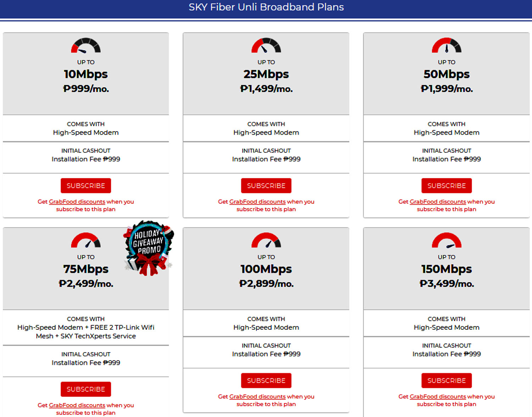Click the SKY Fiber Unli Broadband Plans header
This screenshot has height=417, width=532.
click(x=266, y=7)
